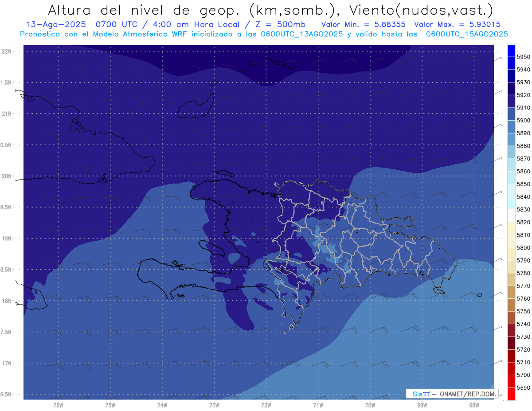The width and height of the screenshot is (532, 411).
Task: Click the 5900 legend value
Action: coord(524,121)
